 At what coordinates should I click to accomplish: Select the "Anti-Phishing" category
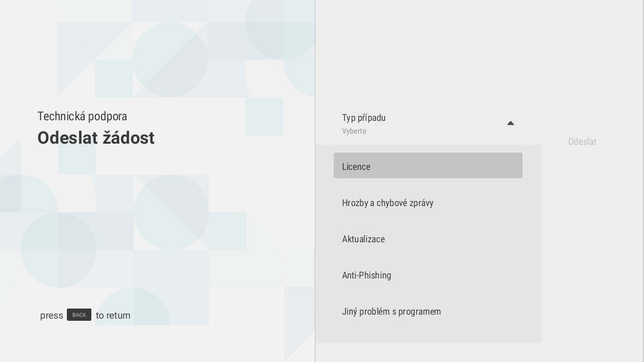pos(367,275)
